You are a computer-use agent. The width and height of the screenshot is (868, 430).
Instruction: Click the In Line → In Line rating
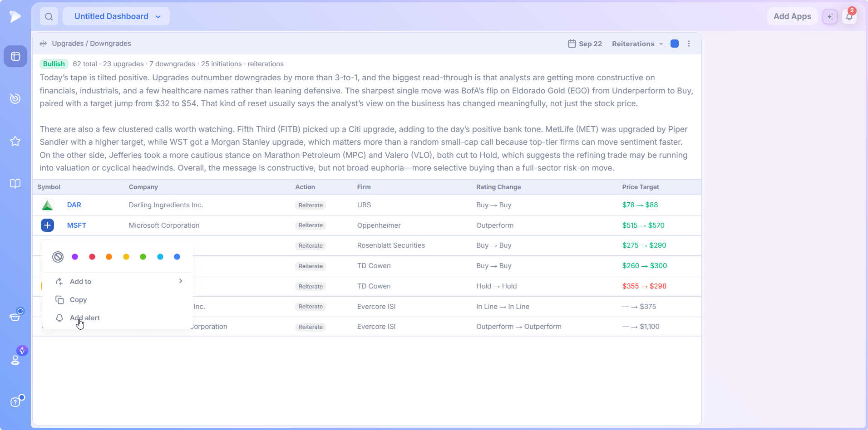point(503,307)
